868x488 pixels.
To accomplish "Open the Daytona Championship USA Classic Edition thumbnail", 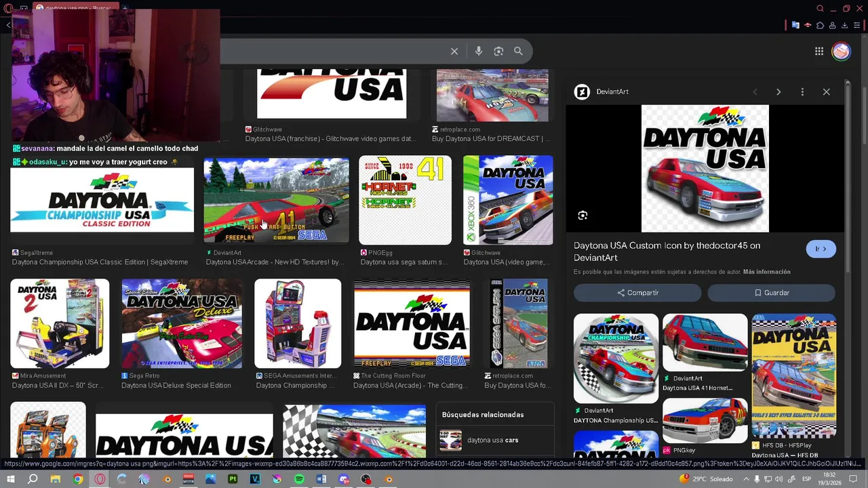I will coord(102,200).
